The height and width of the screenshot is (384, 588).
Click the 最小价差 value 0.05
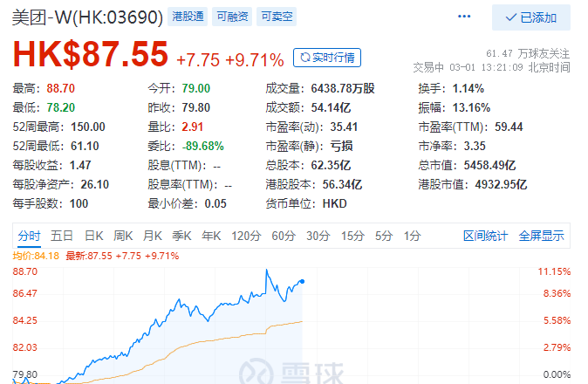point(215,203)
